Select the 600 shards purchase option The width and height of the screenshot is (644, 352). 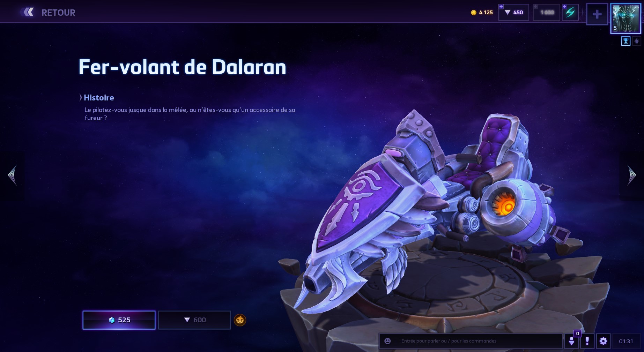[194, 320]
